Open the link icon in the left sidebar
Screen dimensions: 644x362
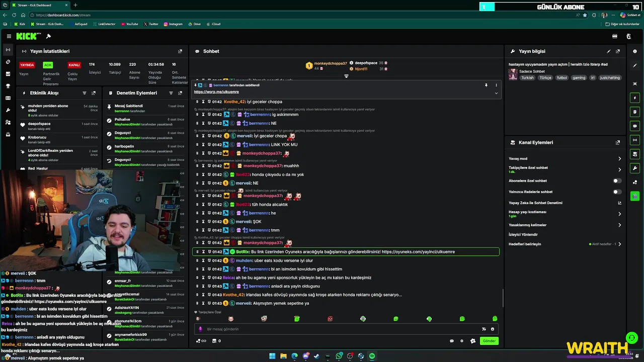pos(8,62)
